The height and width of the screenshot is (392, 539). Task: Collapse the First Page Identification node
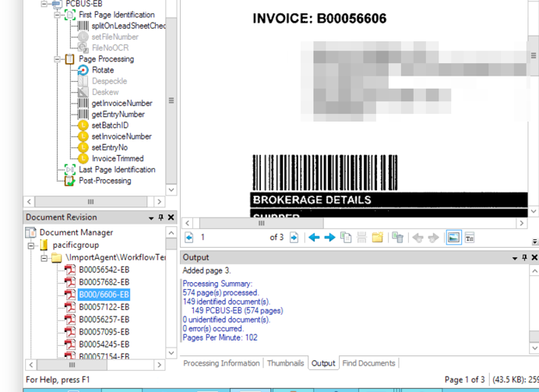point(57,15)
